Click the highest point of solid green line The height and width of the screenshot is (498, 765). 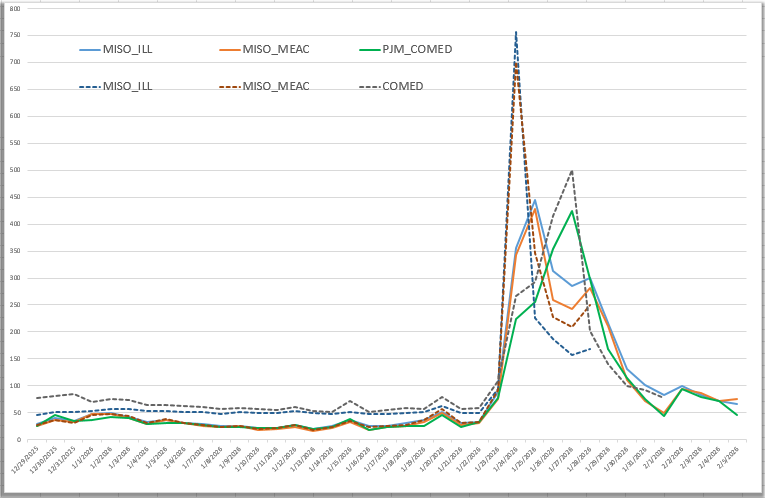(x=572, y=211)
